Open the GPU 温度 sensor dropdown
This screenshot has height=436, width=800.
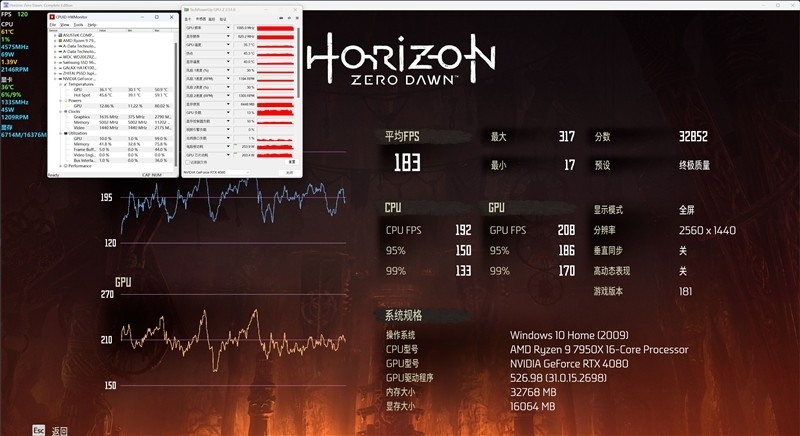click(228, 45)
